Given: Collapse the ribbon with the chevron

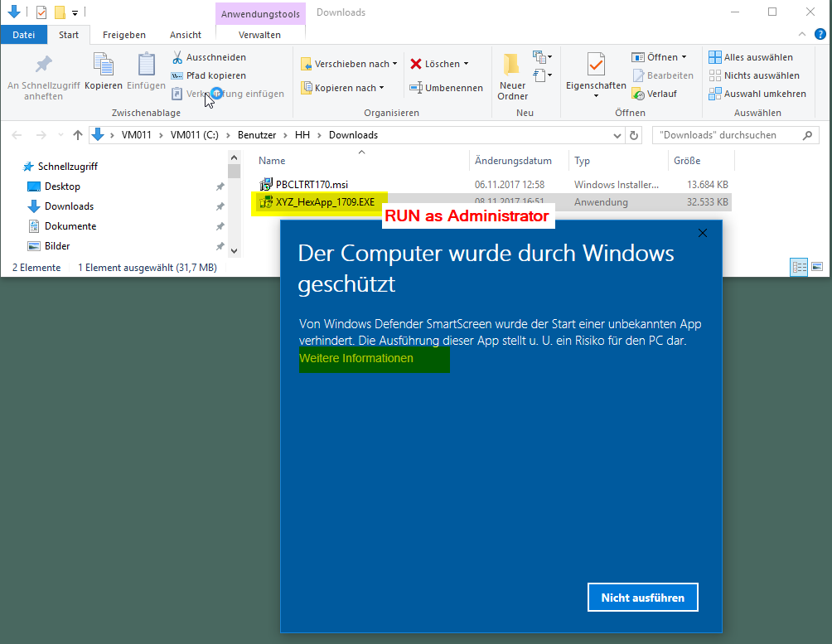Looking at the screenshot, I should pyautogui.click(x=802, y=35).
